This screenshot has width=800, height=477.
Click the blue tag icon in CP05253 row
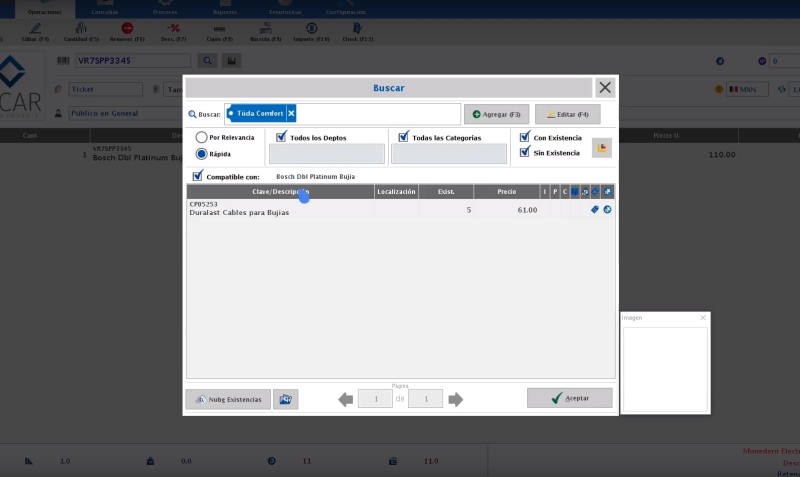pyautogui.click(x=594, y=210)
